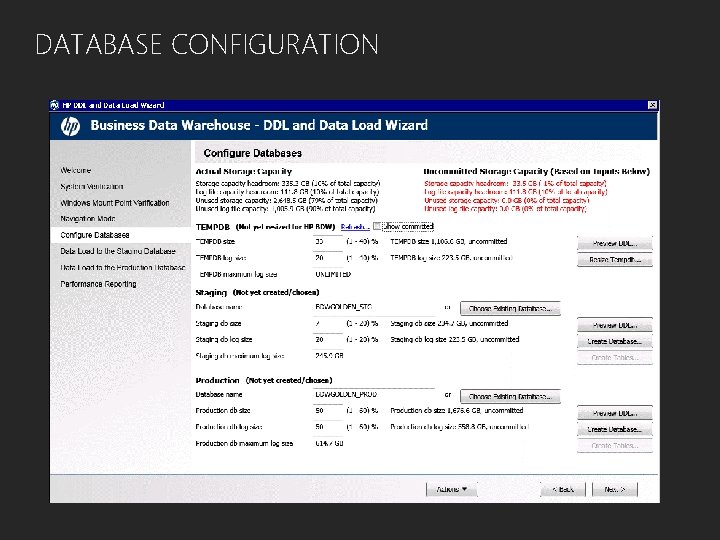
Task: Open Data Load to the Staging Database step
Action: (x=118, y=251)
